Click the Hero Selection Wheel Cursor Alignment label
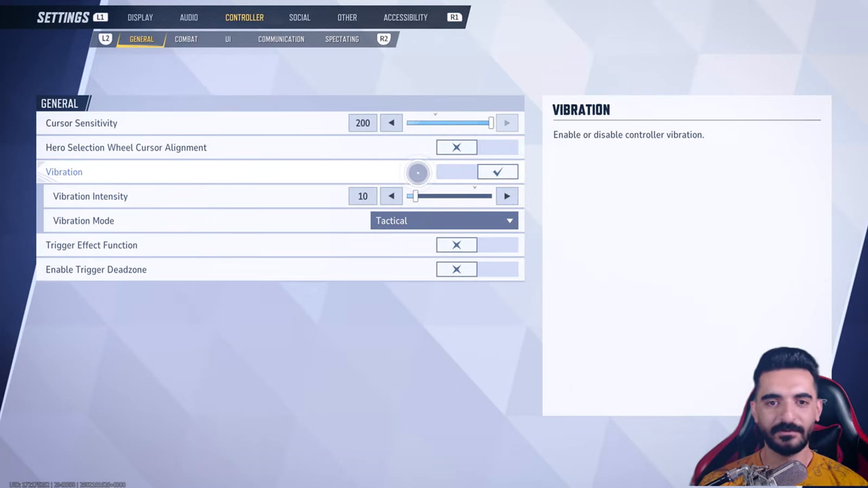Screen dimensions: 868x488 pyautogui.click(x=126, y=147)
